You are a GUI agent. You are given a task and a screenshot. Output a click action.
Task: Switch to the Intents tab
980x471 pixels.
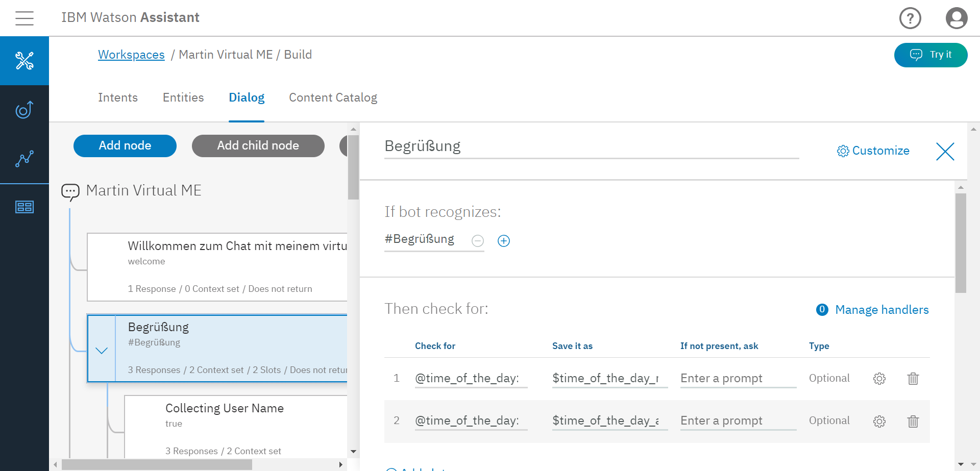click(118, 97)
